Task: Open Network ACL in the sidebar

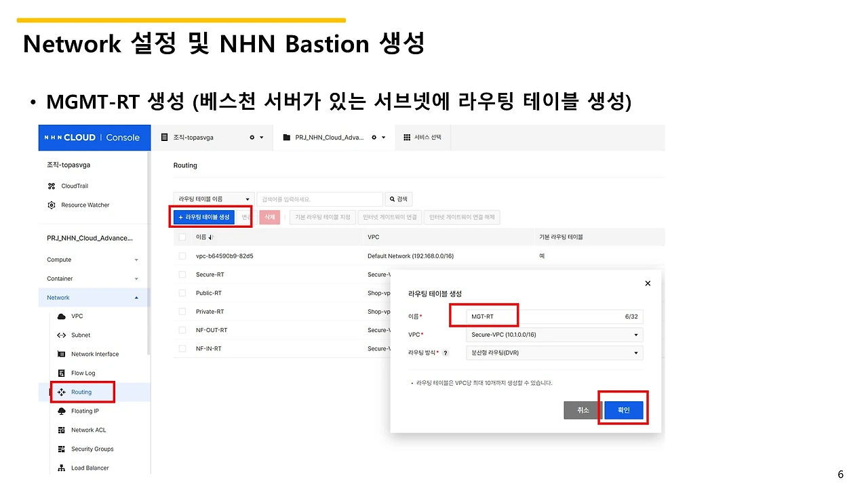Action: [x=88, y=430]
